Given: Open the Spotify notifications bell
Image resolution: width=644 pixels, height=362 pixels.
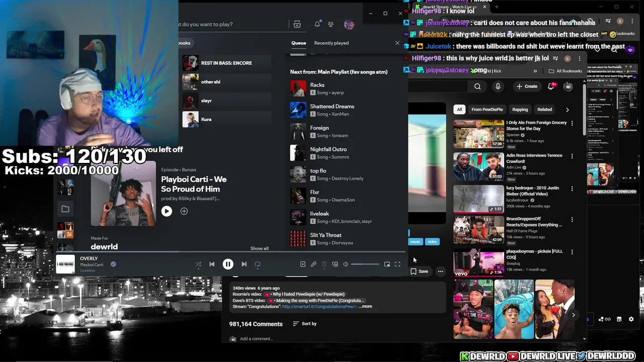Looking at the screenshot, I should 317,24.
